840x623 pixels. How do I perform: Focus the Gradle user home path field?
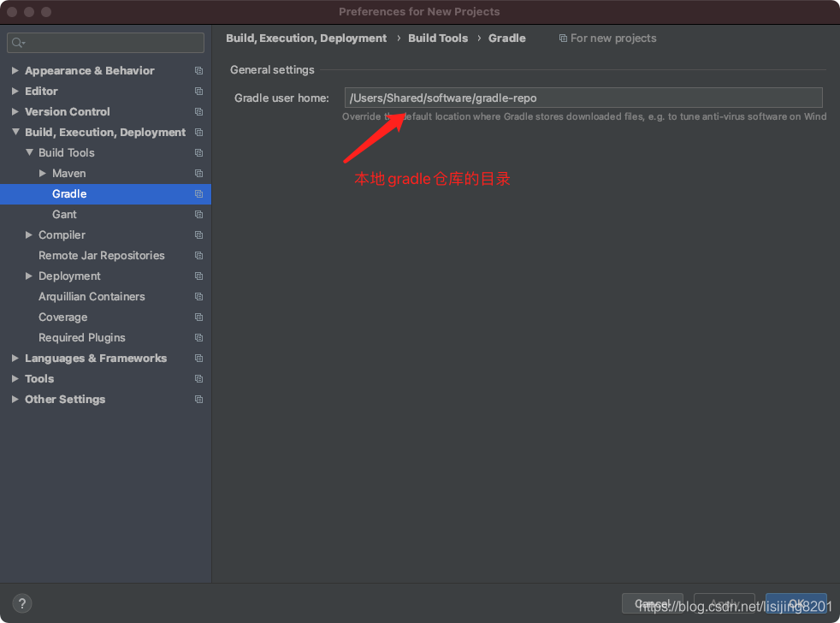(583, 98)
